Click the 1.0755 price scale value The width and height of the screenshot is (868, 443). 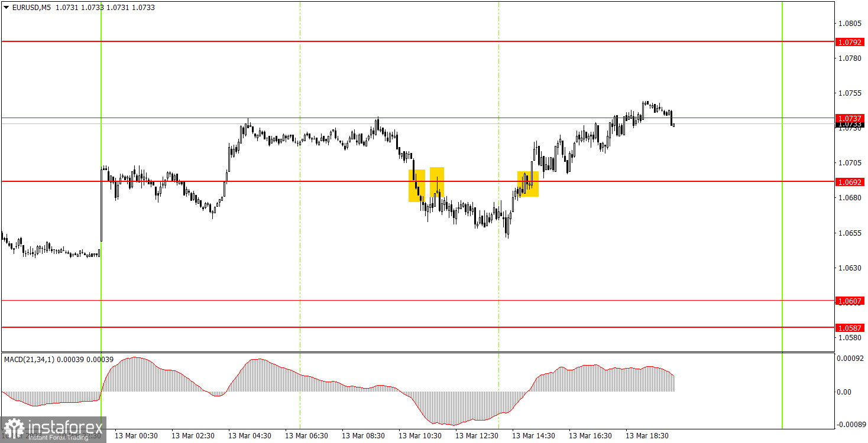[x=849, y=93]
